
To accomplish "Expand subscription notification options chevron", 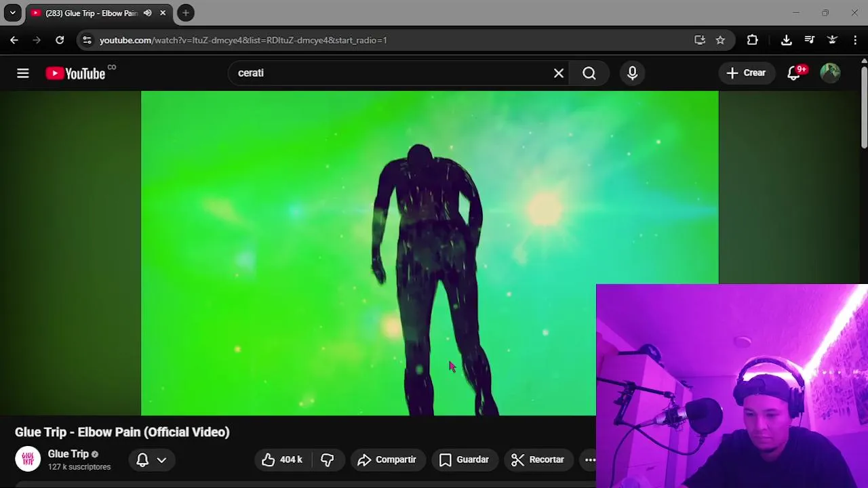I will (x=161, y=460).
